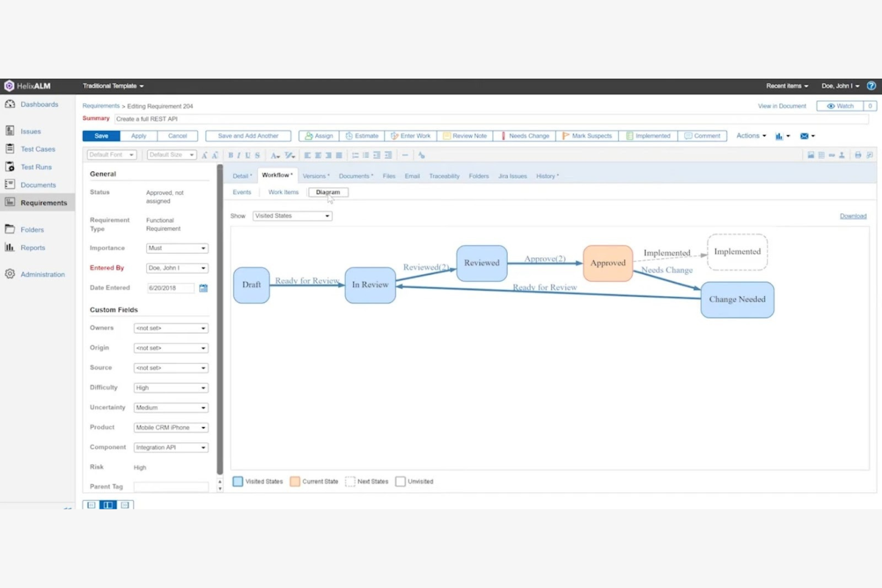Select the stamp icon in the editor toolbar
The image size is (882, 588).
pos(841,155)
